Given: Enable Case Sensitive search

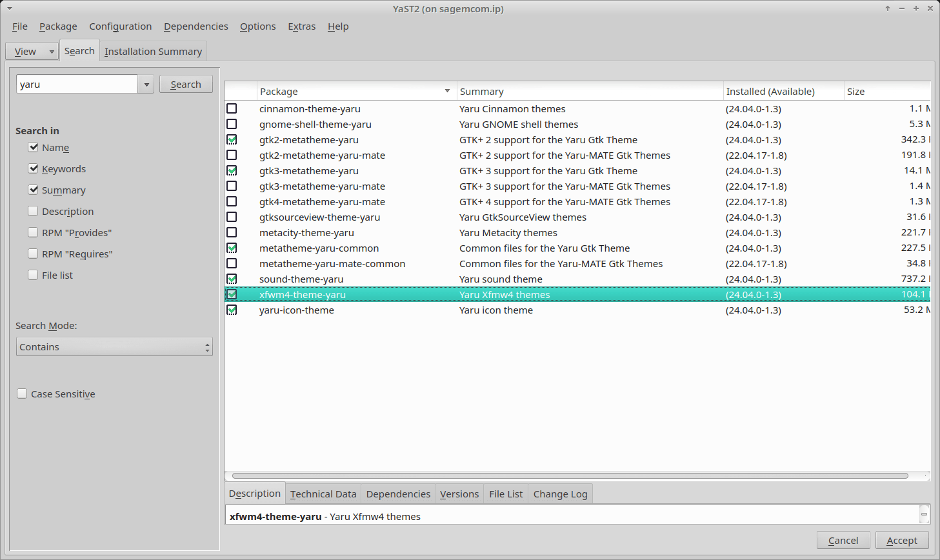Looking at the screenshot, I should [x=23, y=394].
